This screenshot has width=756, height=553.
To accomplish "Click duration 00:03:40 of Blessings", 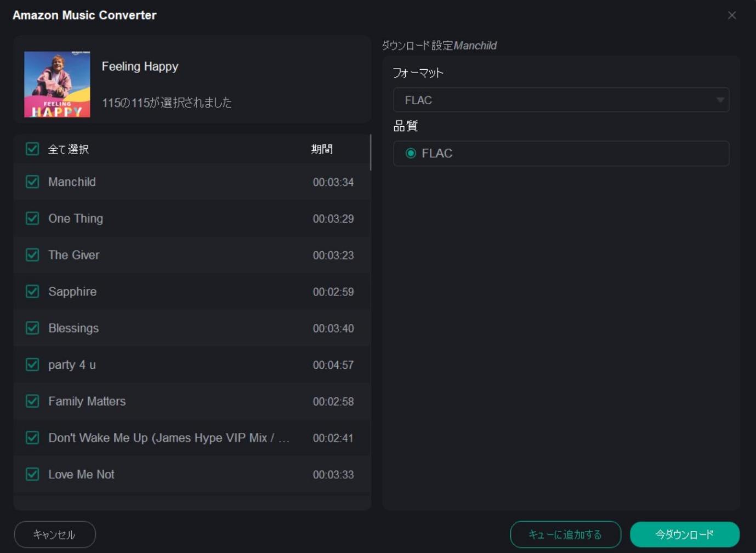I will (333, 329).
